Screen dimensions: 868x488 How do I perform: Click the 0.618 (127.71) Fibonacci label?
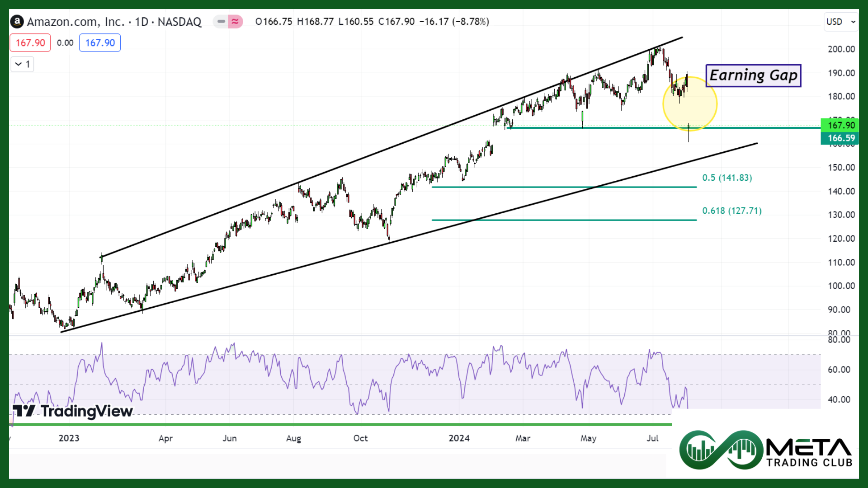point(732,211)
